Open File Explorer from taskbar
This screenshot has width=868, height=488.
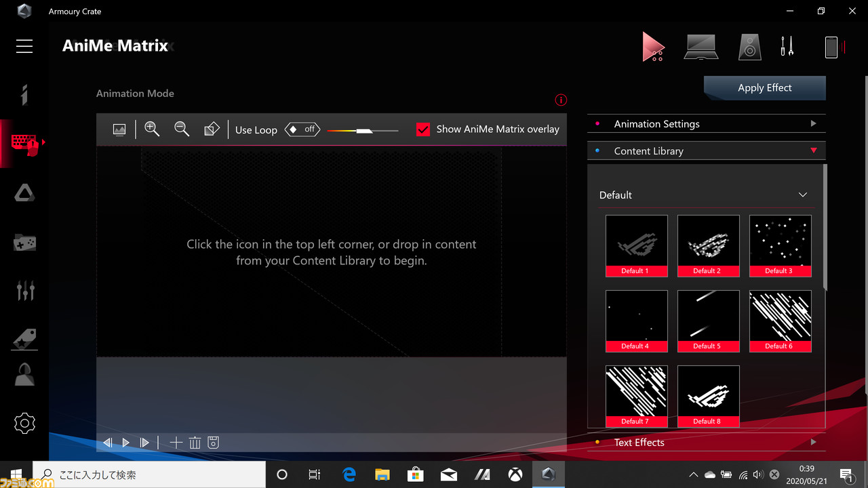(x=382, y=474)
